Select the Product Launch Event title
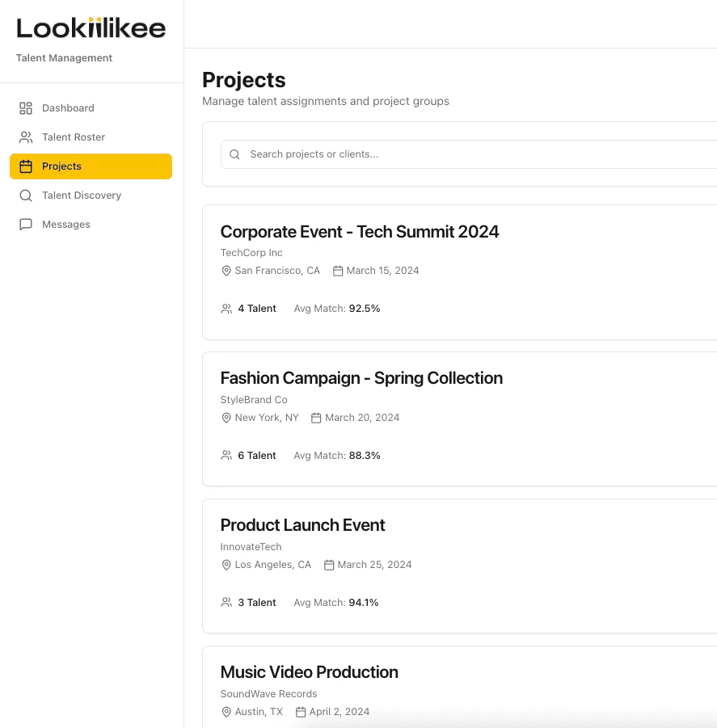Screen dimensions: 717x728 pos(302,525)
